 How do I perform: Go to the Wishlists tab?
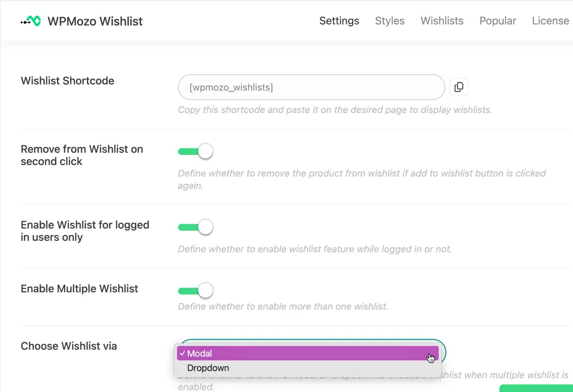click(442, 21)
